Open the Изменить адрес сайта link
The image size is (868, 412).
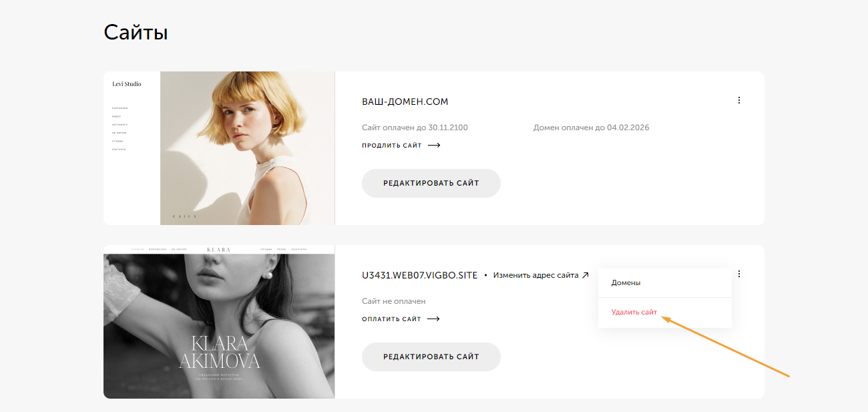(x=535, y=275)
